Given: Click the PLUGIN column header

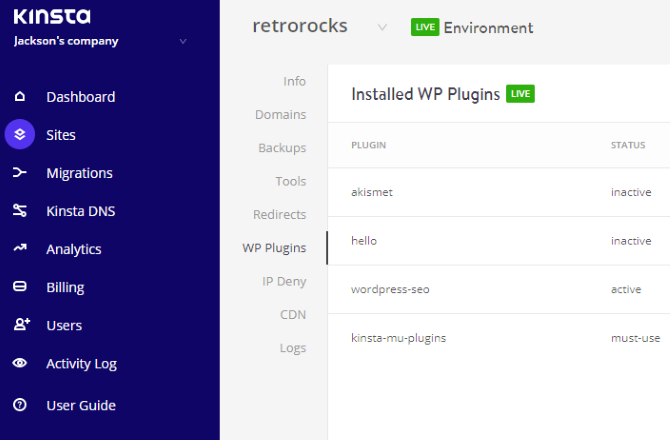Looking at the screenshot, I should pyautogui.click(x=368, y=145).
